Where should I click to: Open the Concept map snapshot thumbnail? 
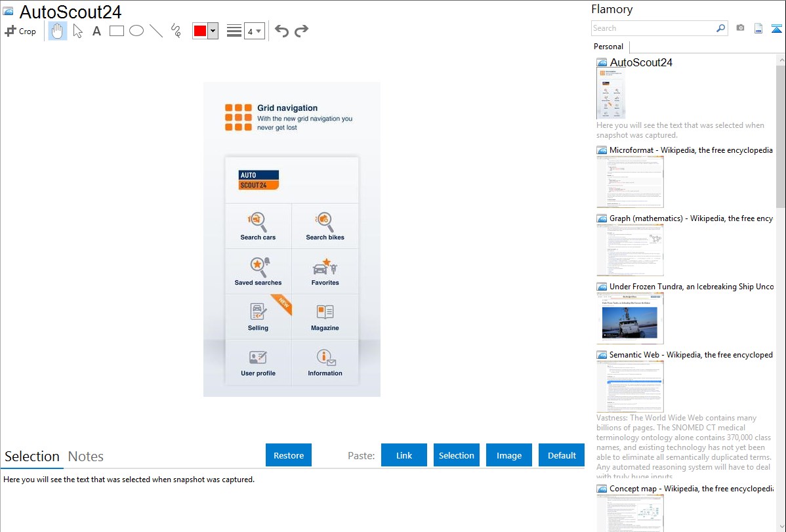pyautogui.click(x=630, y=513)
